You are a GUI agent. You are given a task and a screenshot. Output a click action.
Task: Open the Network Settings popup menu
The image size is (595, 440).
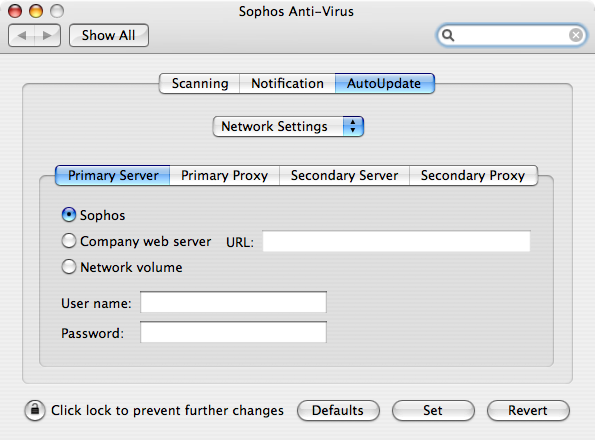pos(288,126)
